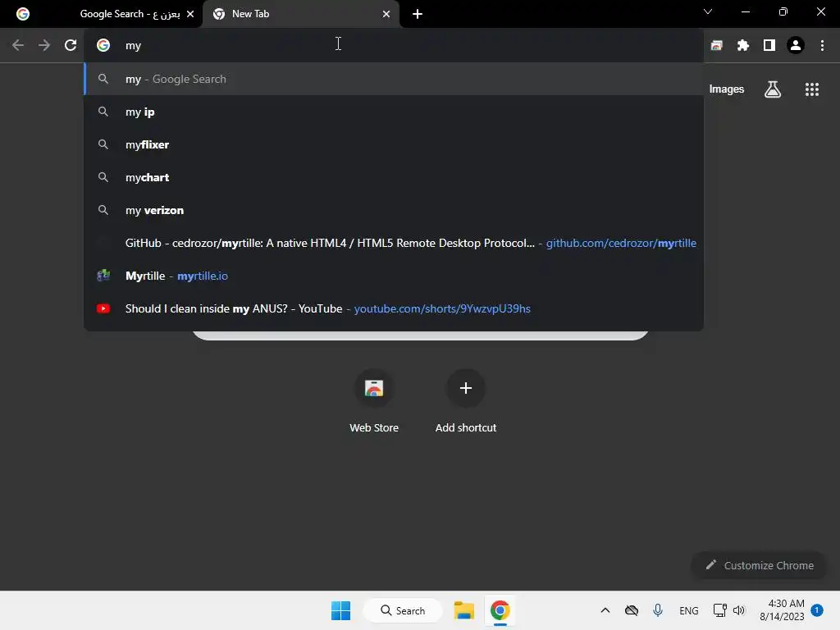Viewport: 840px width, 630px height.
Task: Click the YouTube icon in suggestions
Action: coord(103,308)
